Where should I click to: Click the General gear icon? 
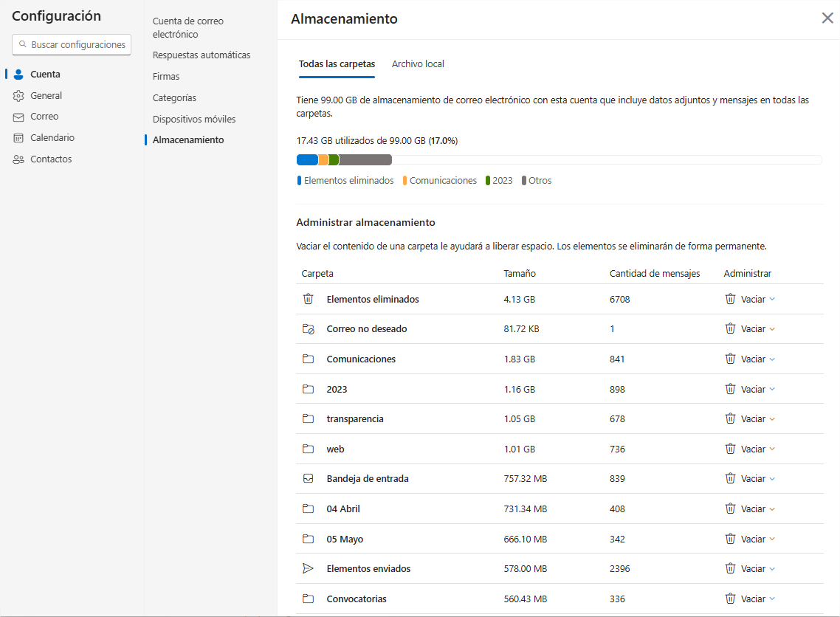point(18,96)
